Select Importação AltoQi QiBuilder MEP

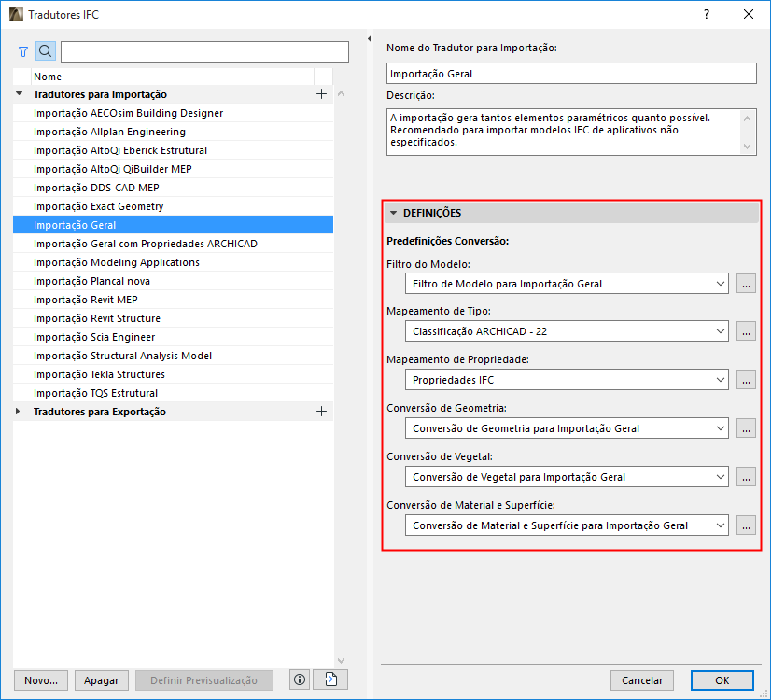173,169
